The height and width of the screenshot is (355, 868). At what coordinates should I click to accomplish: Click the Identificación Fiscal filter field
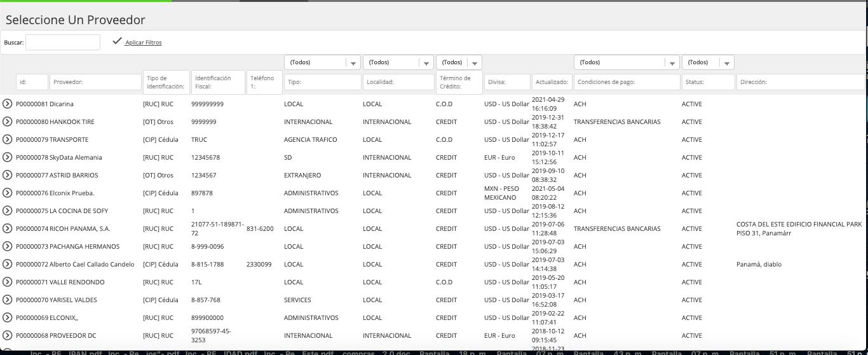coord(218,82)
